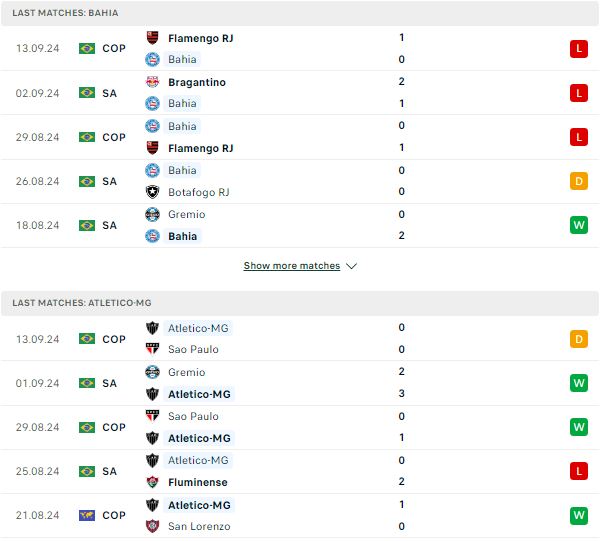Click the Gremio logo in 18.08.24 match
Screen dimensions: 605x541
(x=152, y=214)
